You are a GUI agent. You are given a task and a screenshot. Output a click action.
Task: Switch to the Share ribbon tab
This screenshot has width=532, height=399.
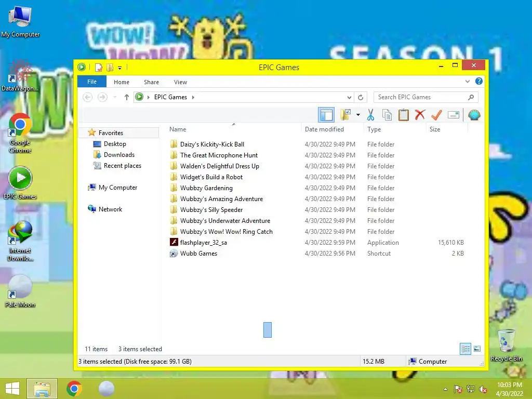tap(151, 82)
